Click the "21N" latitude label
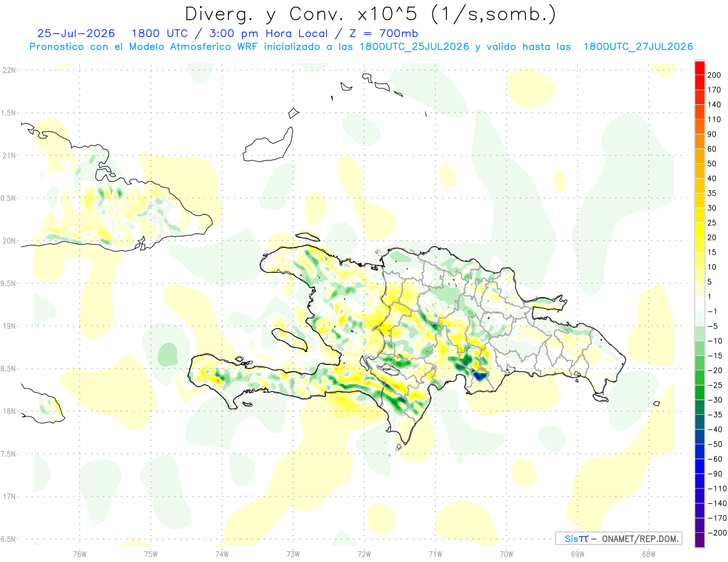Viewport: 728px width, 562px height. [x=8, y=156]
